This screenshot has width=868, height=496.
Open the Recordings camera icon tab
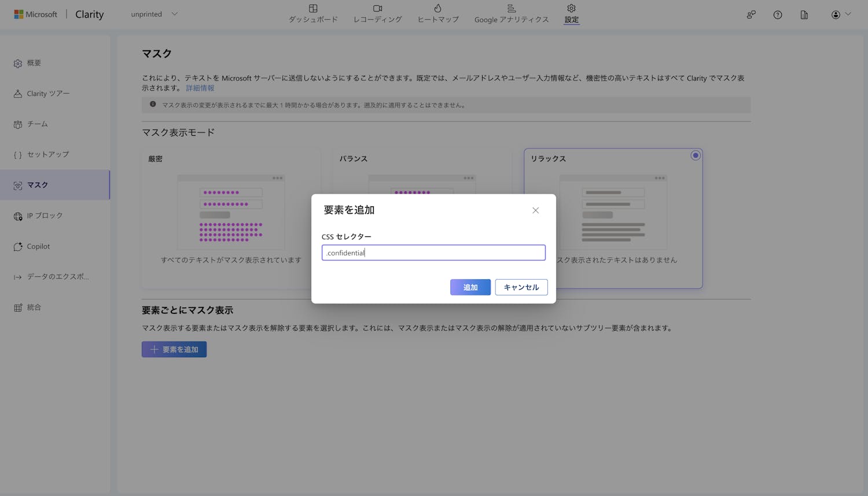coord(377,9)
